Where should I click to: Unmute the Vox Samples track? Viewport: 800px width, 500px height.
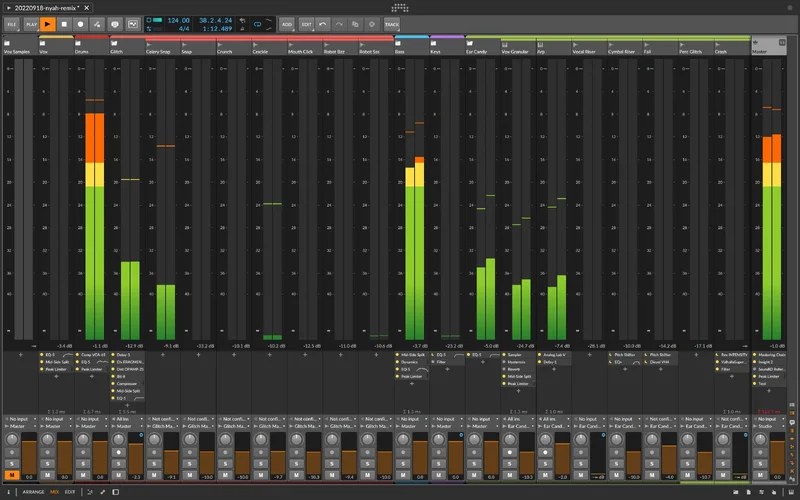point(13,476)
